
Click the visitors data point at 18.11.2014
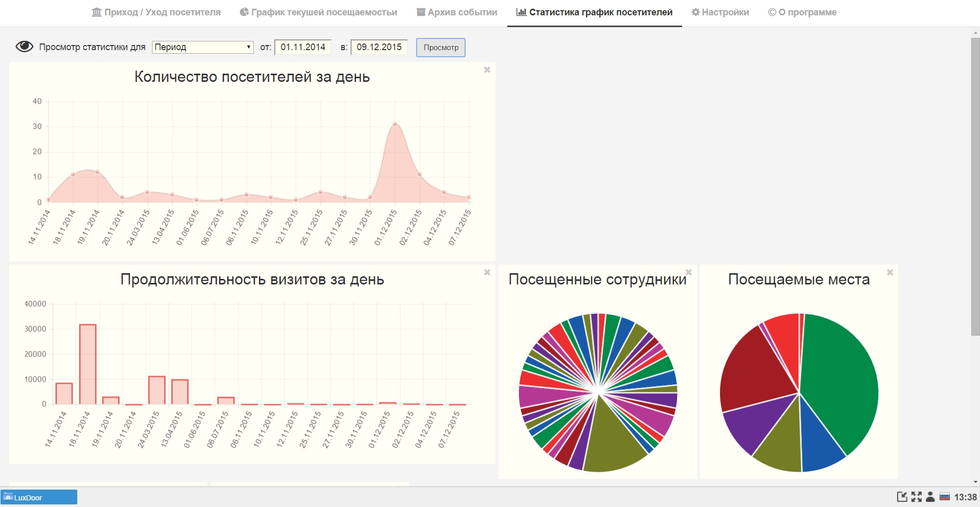pos(73,174)
